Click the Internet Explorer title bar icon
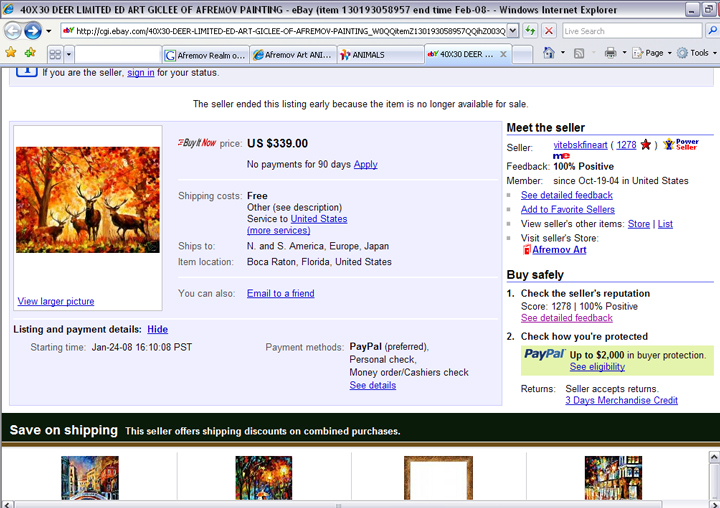The image size is (720, 508). (8, 9)
